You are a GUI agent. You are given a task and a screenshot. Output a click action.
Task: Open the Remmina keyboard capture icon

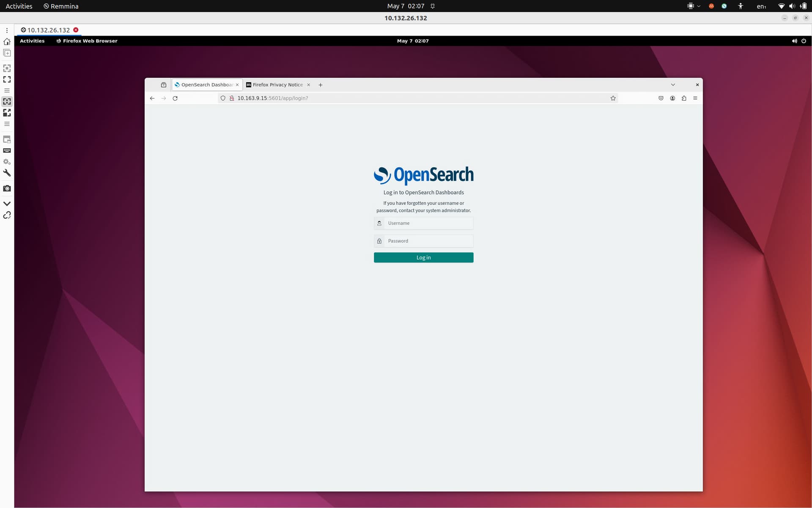point(7,150)
